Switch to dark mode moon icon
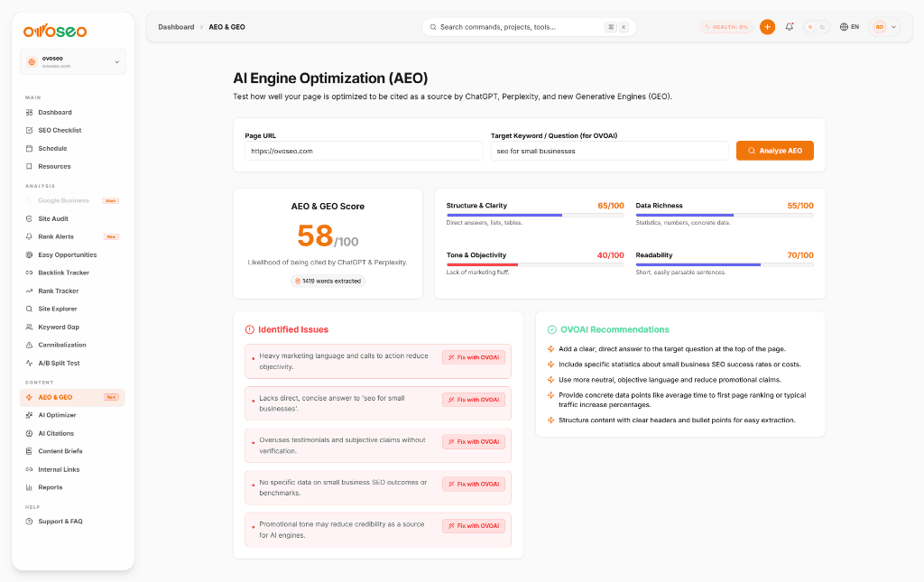Image resolution: width=924 pixels, height=582 pixels. tap(823, 27)
